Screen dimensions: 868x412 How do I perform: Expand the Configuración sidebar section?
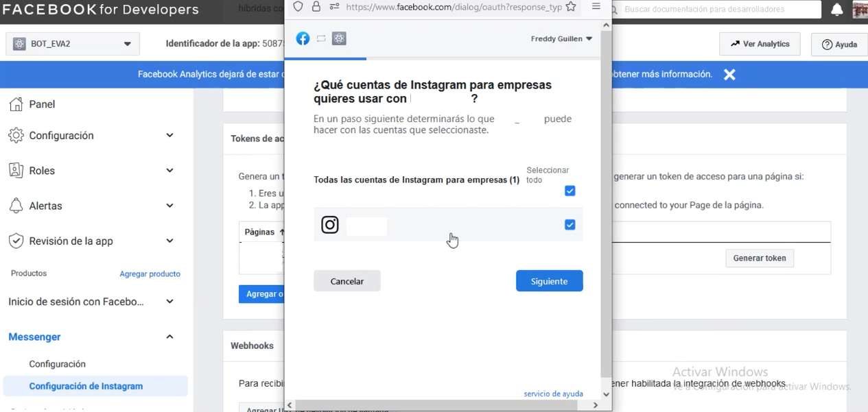click(x=169, y=136)
